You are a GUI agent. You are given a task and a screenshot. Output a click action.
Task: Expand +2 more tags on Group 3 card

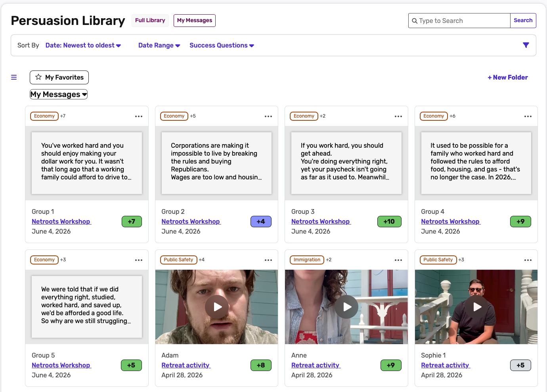[x=323, y=116]
